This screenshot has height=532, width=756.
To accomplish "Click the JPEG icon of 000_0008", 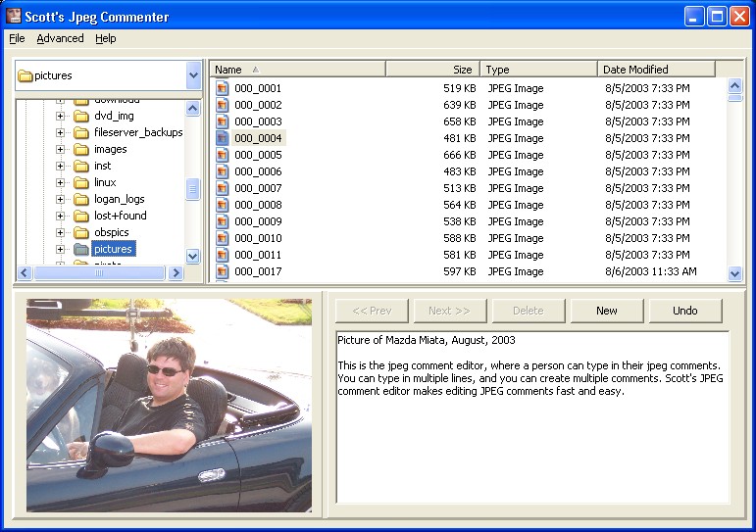I will [x=222, y=205].
